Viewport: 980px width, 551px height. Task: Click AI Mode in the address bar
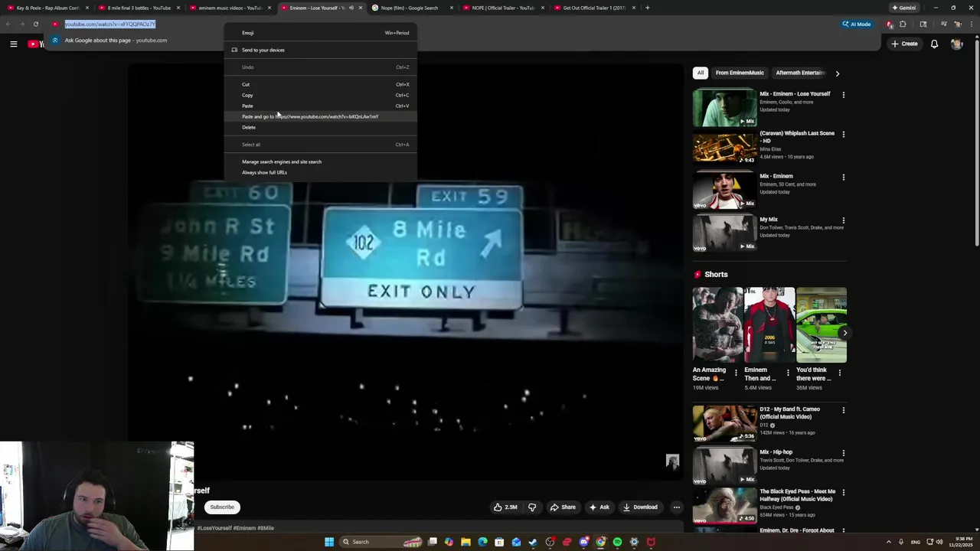click(x=856, y=24)
